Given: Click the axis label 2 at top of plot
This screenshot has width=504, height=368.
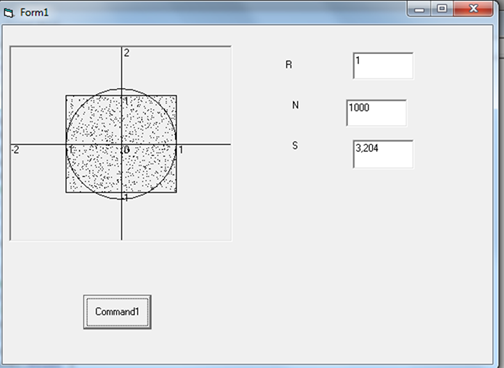Looking at the screenshot, I should [127, 53].
